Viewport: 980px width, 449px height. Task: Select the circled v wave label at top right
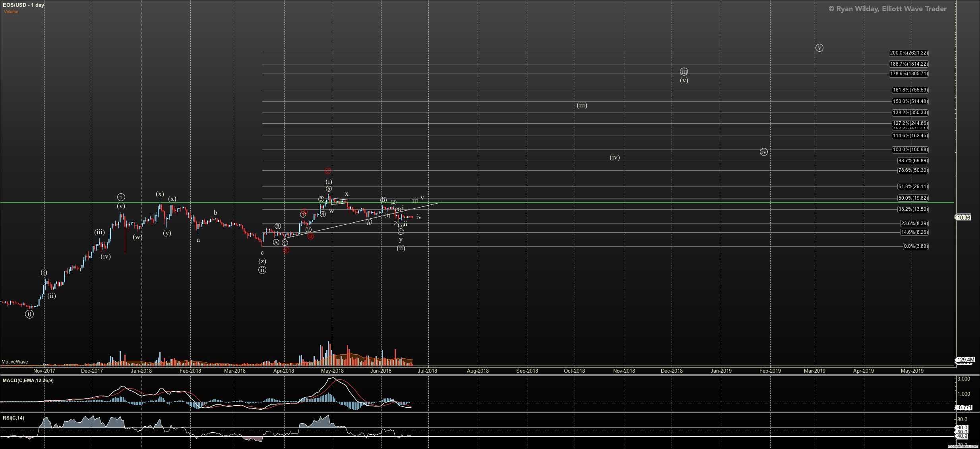[x=819, y=48]
